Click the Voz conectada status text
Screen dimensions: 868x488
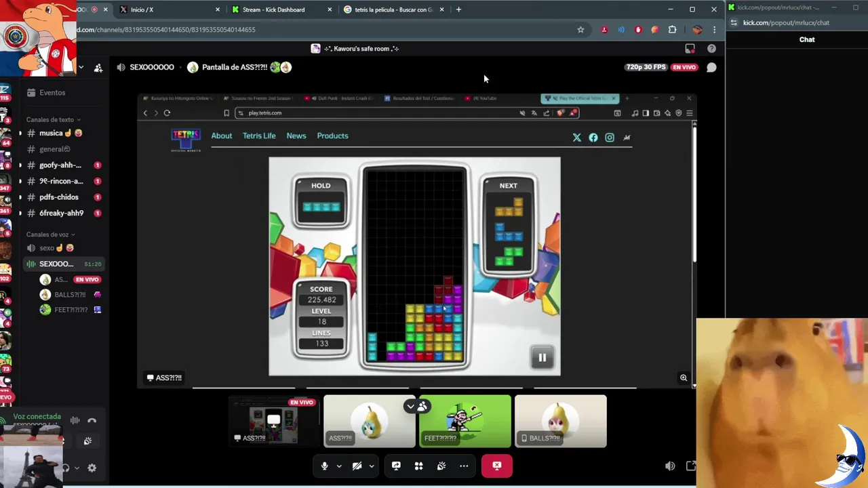click(x=37, y=416)
